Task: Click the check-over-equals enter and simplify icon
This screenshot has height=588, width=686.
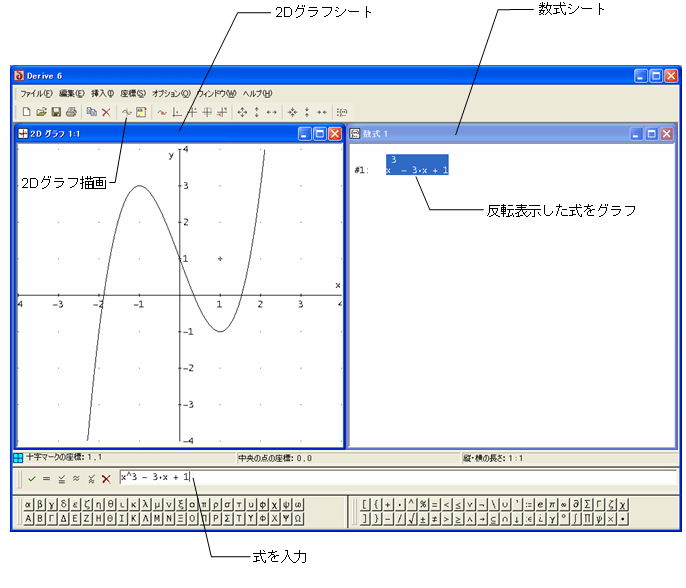Action: [62, 479]
